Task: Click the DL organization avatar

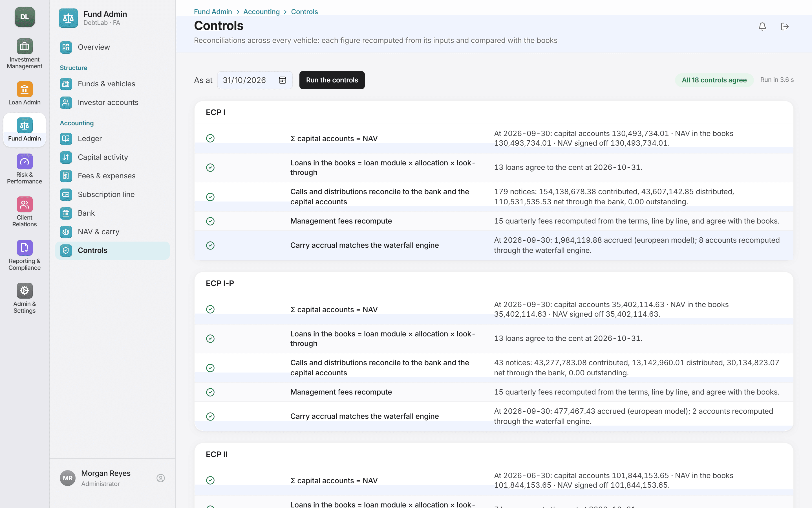Action: (25, 17)
